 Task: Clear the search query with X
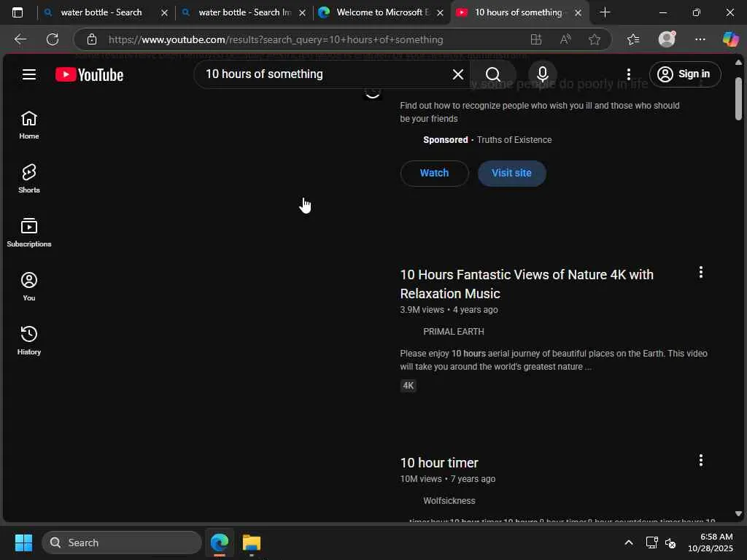[x=458, y=74]
